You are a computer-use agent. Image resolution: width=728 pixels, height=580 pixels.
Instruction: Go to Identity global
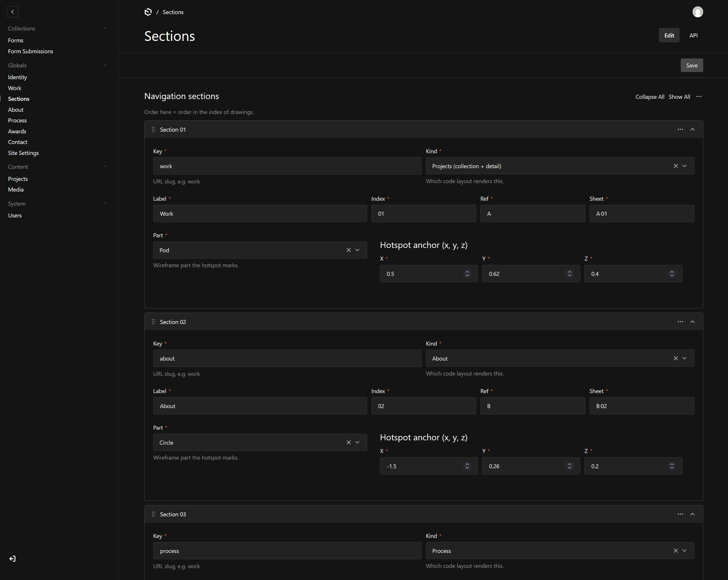point(17,77)
